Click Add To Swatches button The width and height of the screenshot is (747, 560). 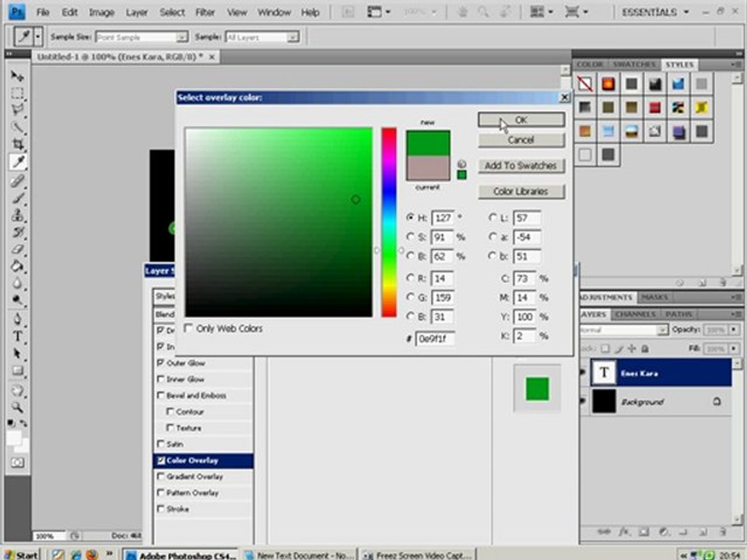click(x=521, y=166)
